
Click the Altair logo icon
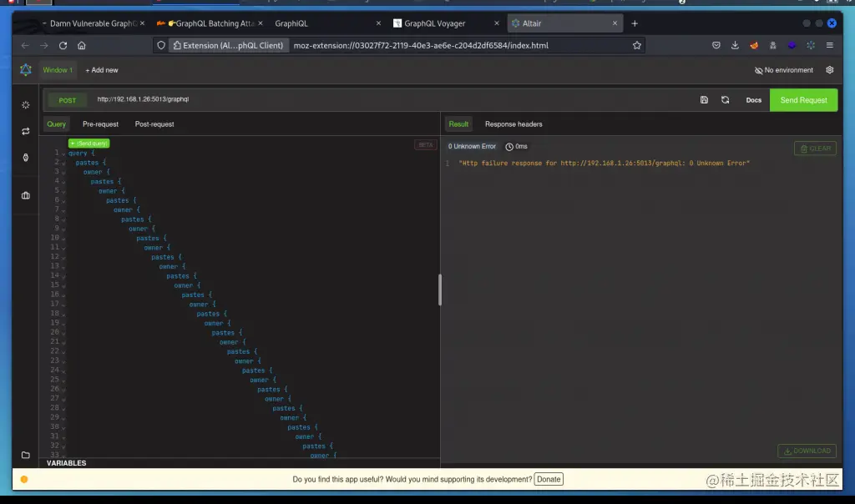coord(26,70)
